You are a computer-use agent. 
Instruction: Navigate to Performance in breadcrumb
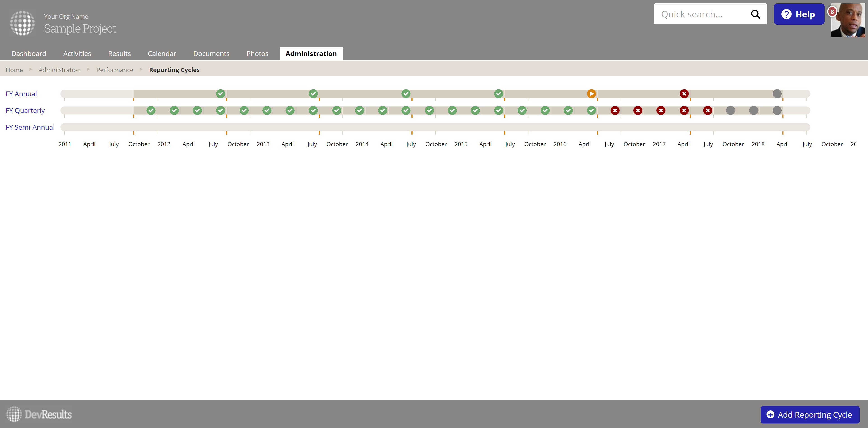tap(115, 70)
